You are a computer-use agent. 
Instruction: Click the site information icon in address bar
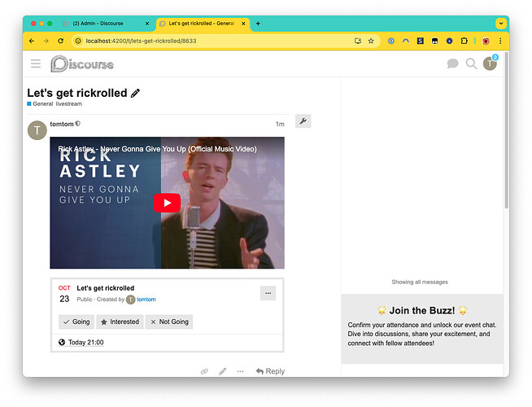(78, 41)
